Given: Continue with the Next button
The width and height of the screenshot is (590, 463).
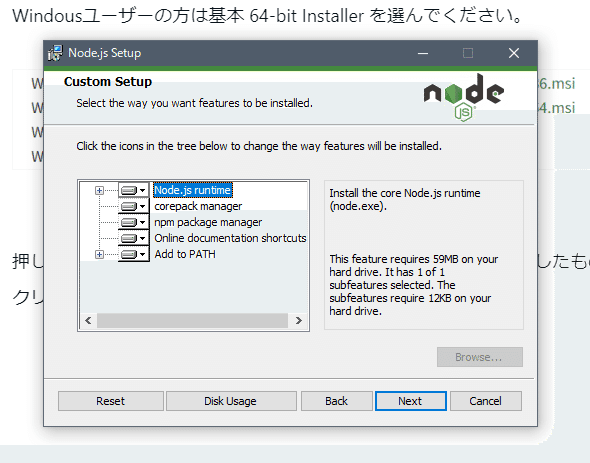Looking at the screenshot, I should [411, 401].
